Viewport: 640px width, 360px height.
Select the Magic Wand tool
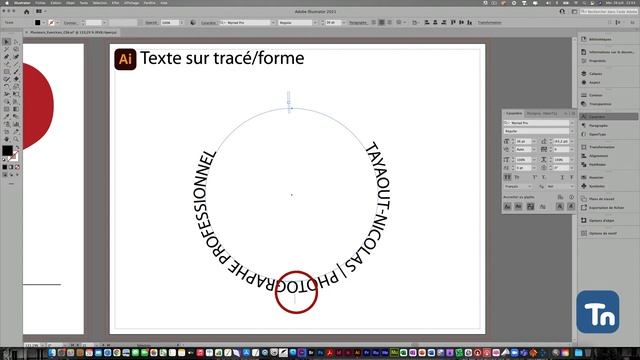click(7, 49)
